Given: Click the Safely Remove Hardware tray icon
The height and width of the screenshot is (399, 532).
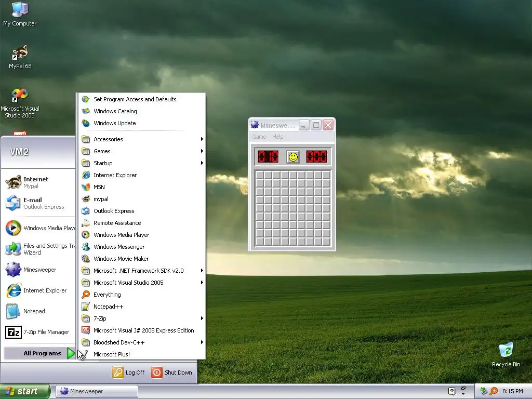Looking at the screenshot, I should pyautogui.click(x=484, y=391).
